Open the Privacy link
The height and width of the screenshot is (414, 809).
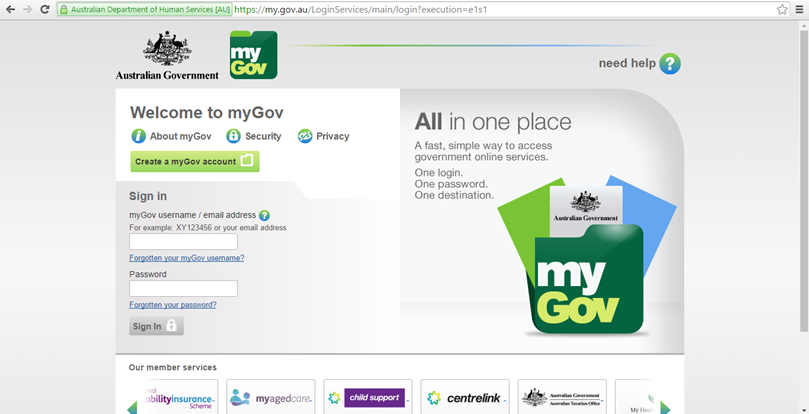click(x=333, y=136)
